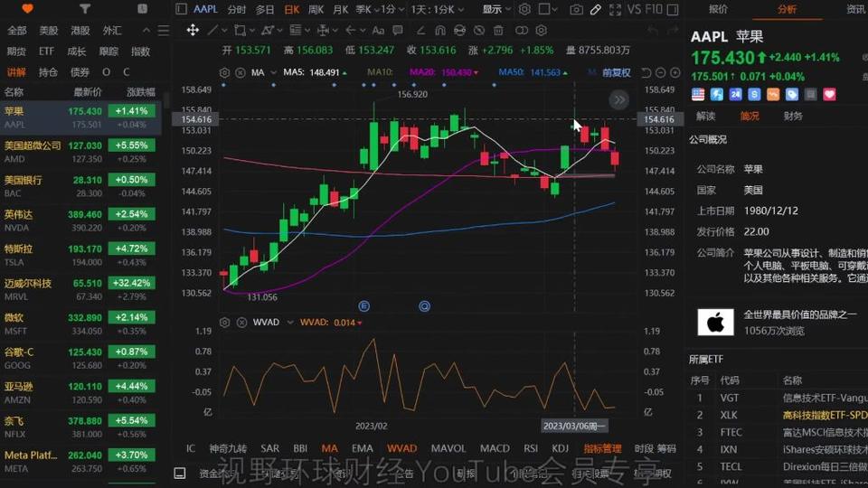The height and width of the screenshot is (488, 868).
Task: Toggle the MA indicator at bottom
Action: [329, 448]
